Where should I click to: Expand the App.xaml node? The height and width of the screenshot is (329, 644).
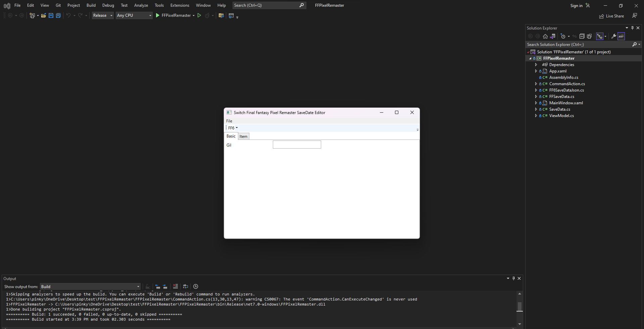click(x=536, y=71)
